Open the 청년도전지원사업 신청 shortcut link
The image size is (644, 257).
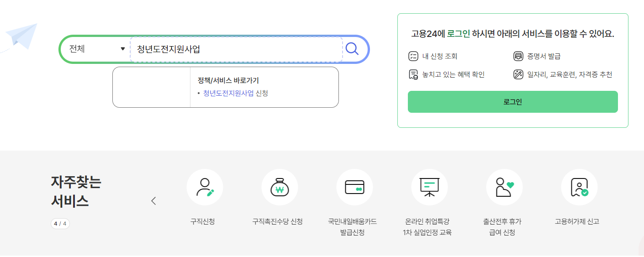[x=235, y=93]
